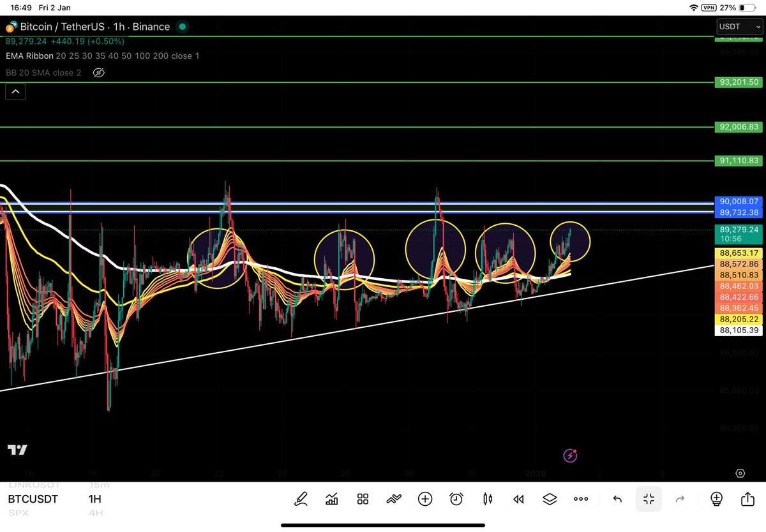Undo last action with back arrow
This screenshot has width=766, height=532.
coord(617,499)
